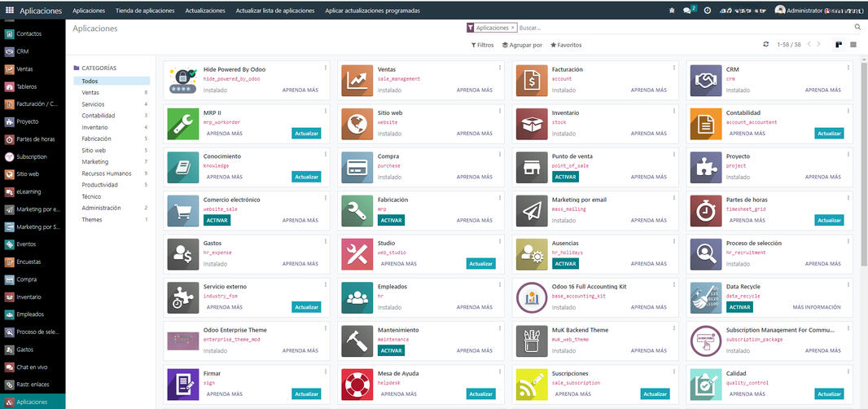
Task: Click Aplicar actualizaciones programadas
Action: tap(373, 11)
